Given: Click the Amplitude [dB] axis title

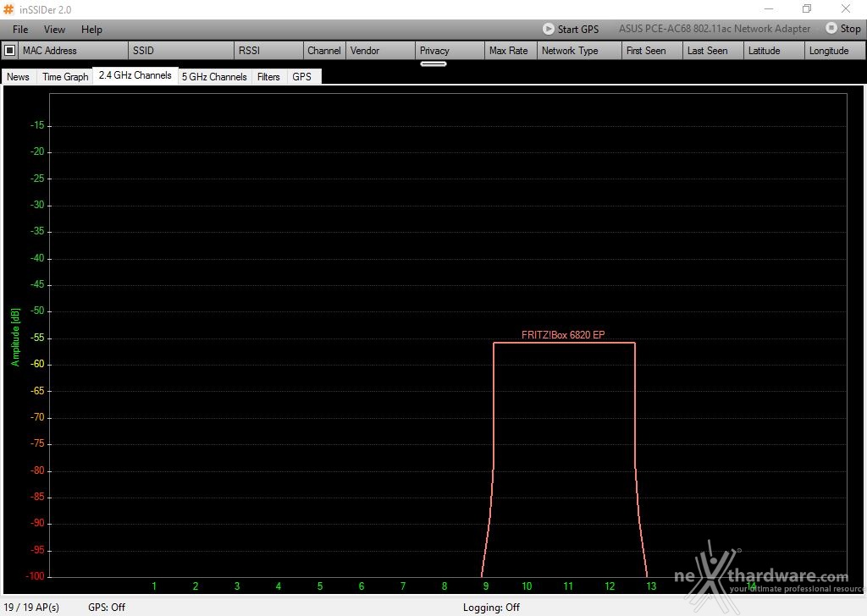Looking at the screenshot, I should point(15,337).
